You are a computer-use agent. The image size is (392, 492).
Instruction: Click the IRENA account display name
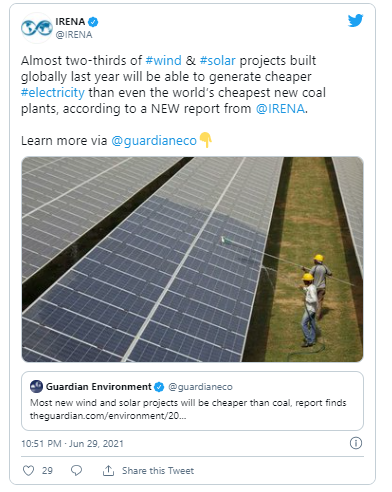point(70,22)
